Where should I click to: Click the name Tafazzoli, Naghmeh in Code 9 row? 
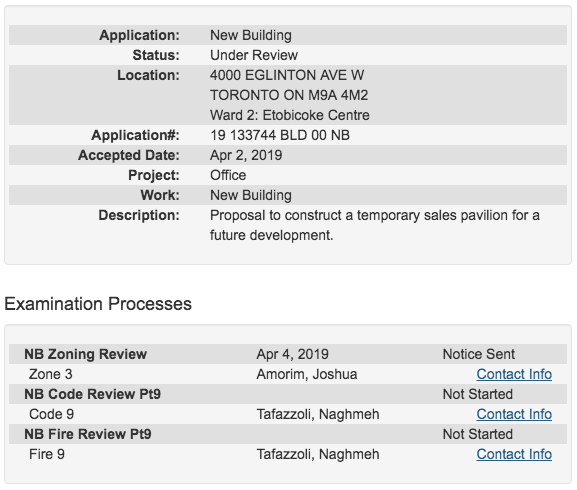(x=318, y=414)
